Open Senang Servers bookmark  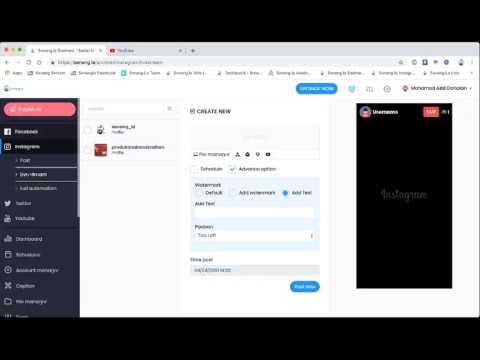tap(46, 73)
